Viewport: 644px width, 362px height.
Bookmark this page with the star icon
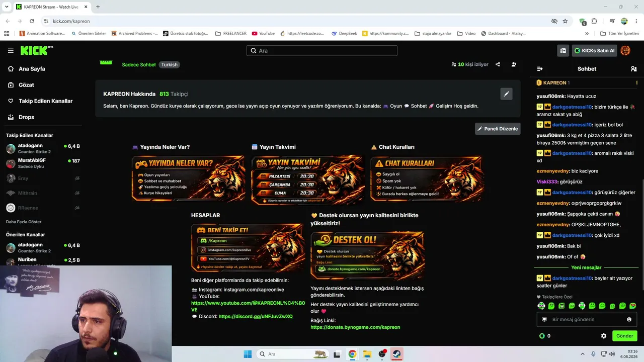(x=565, y=21)
